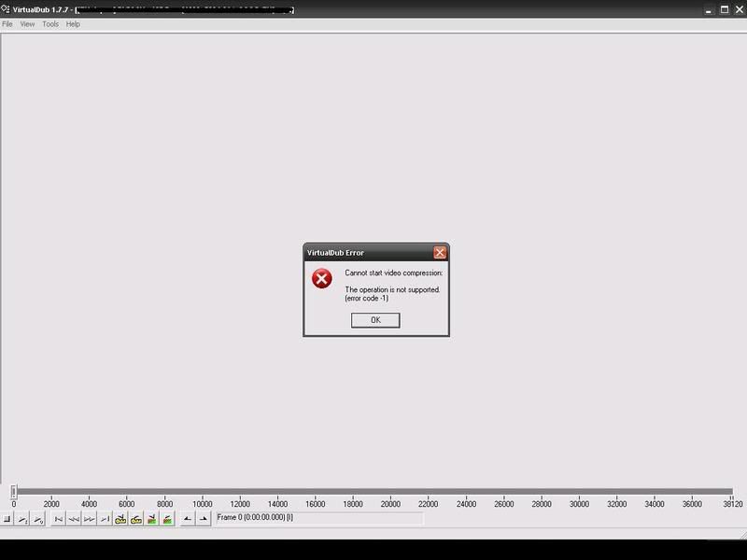The height and width of the screenshot is (560, 747).
Task: Click the red error icon in dialog
Action: (322, 278)
